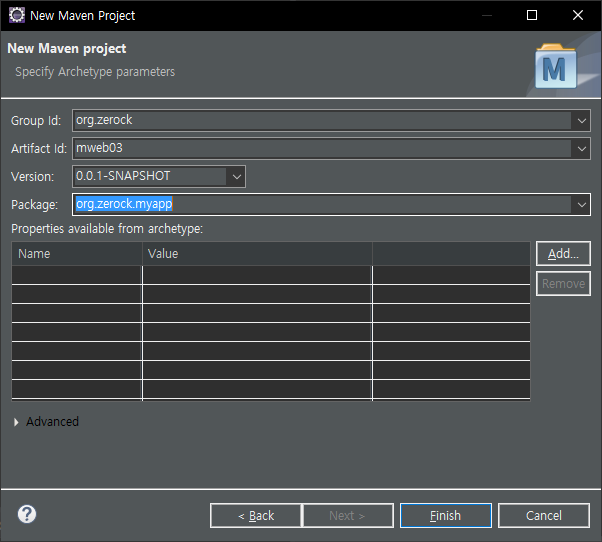This screenshot has height=542, width=602.
Task: Click the Add... button
Action: coord(563,254)
